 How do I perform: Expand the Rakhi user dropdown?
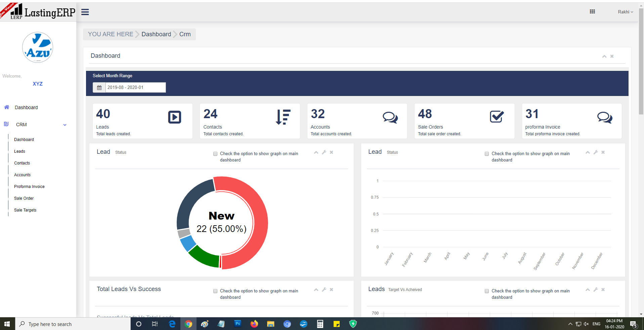coord(625,12)
